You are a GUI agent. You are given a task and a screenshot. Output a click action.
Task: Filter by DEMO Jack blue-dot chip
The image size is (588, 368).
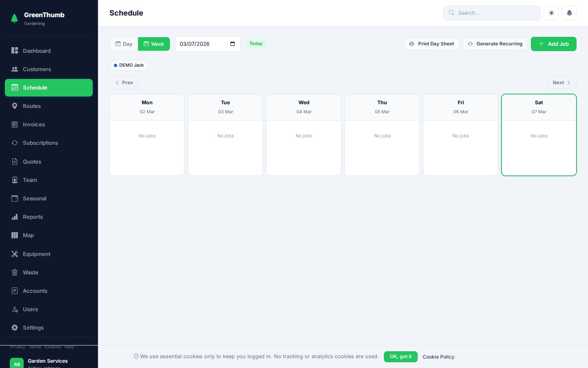[129, 65]
